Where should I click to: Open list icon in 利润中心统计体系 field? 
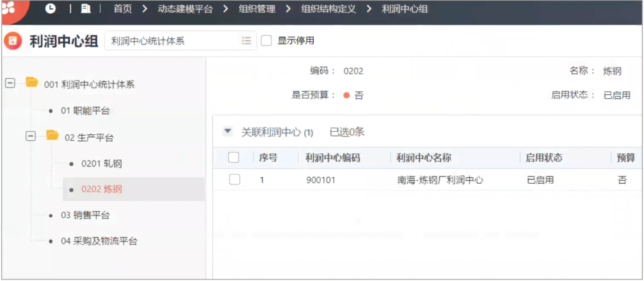pyautogui.click(x=246, y=41)
